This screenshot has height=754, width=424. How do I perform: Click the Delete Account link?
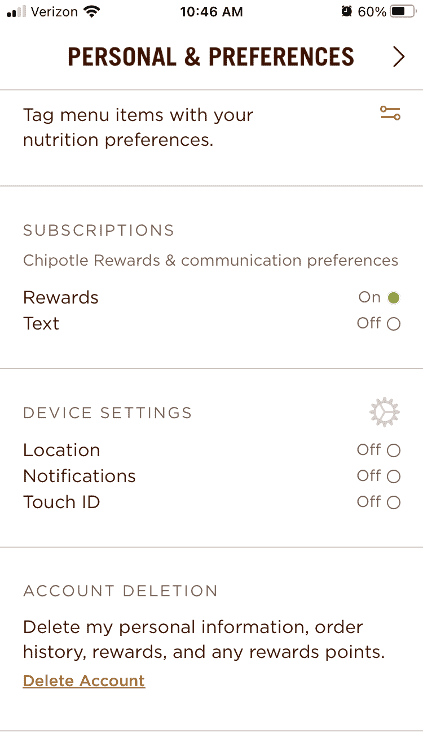point(84,680)
